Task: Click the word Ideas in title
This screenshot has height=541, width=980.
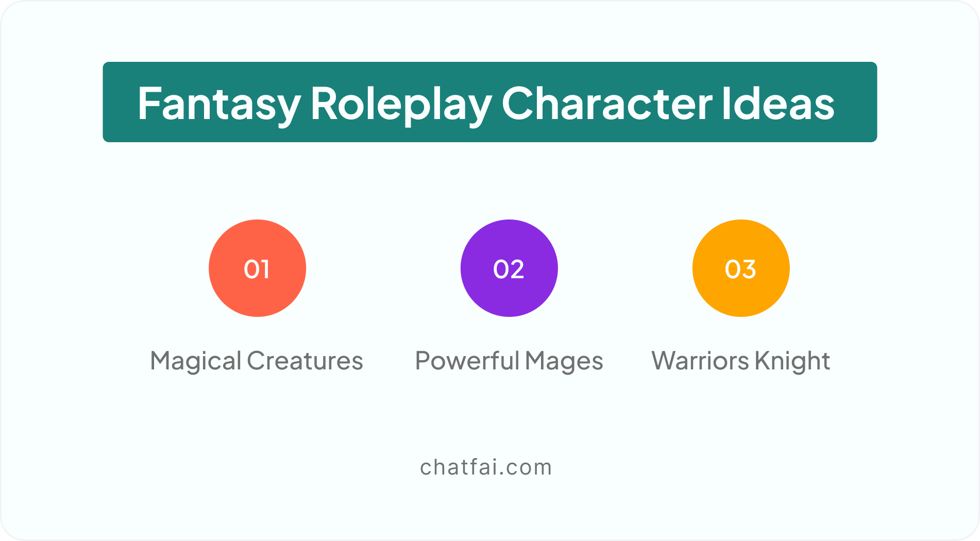Action: tap(778, 104)
